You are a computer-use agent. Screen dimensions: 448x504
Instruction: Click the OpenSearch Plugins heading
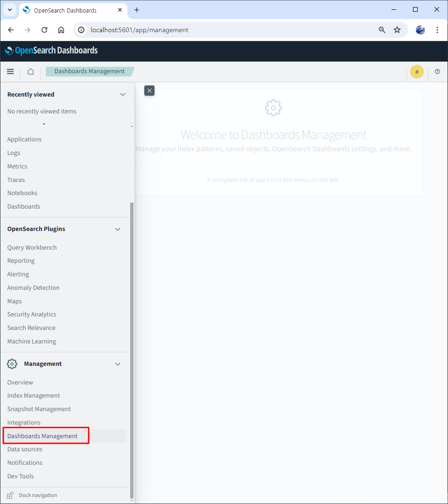point(36,229)
